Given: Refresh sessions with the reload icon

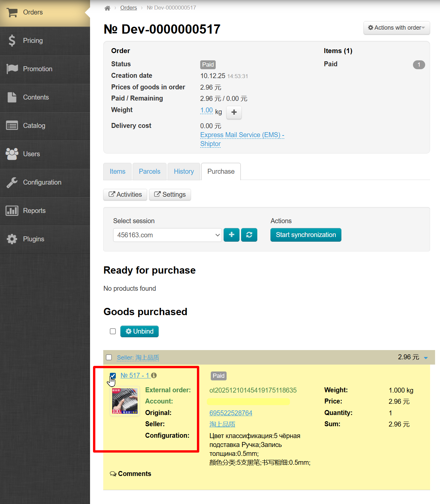Looking at the screenshot, I should coord(249,235).
